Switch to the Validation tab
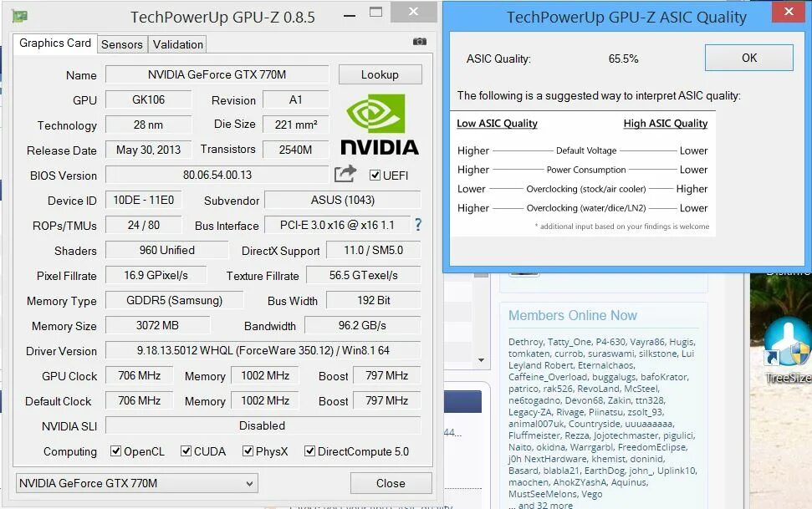This screenshot has height=509, width=812. (x=177, y=44)
